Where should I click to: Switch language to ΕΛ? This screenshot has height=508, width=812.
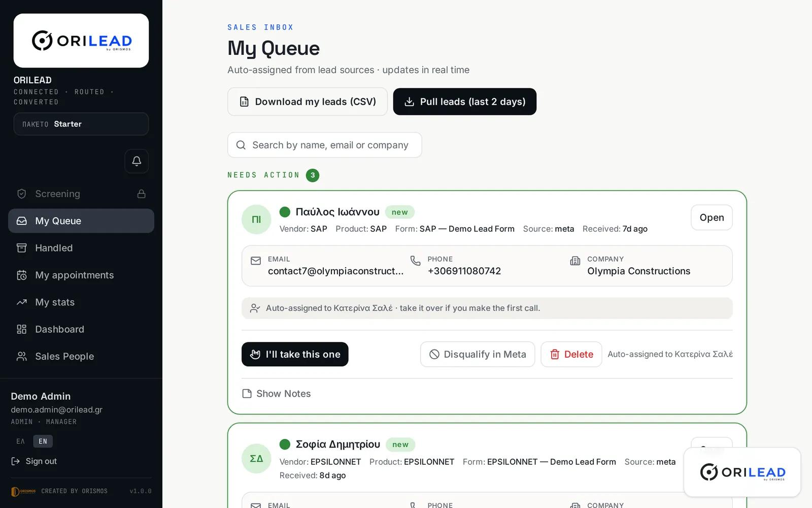tap(21, 441)
